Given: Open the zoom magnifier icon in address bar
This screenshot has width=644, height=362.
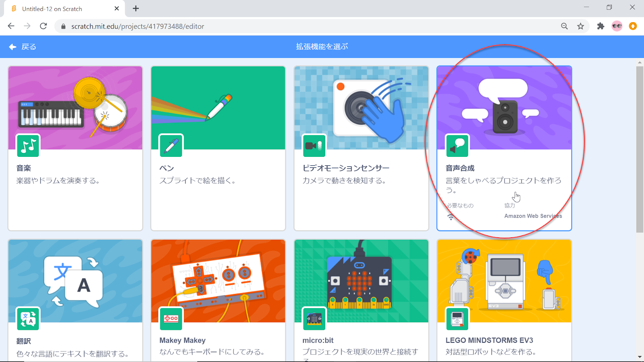Looking at the screenshot, I should click(564, 26).
